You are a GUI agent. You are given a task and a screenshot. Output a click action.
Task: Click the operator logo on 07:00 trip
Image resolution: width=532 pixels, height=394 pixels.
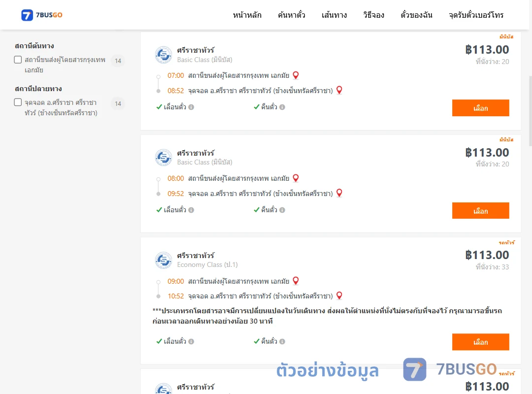(164, 55)
